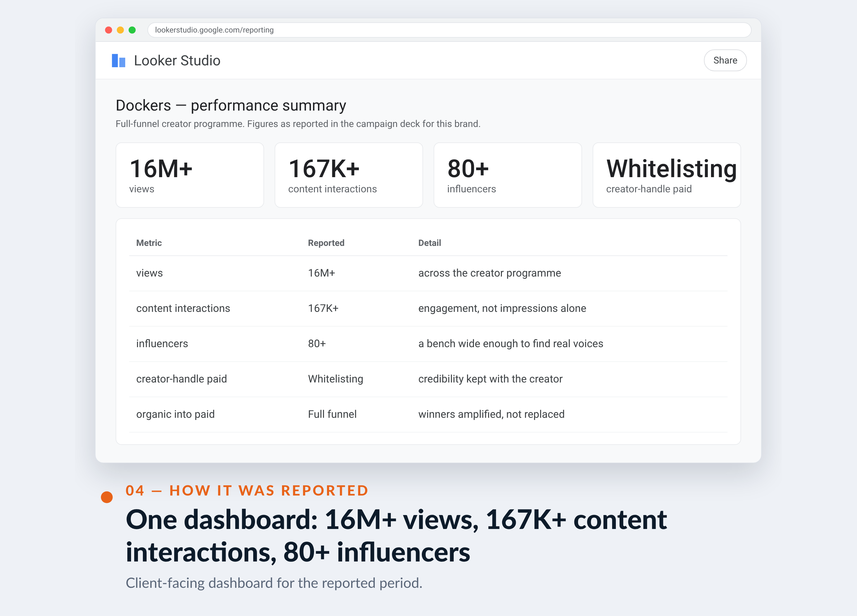Click 'Client-facing dashboard for the reported period.'
857x616 pixels.
(x=274, y=583)
